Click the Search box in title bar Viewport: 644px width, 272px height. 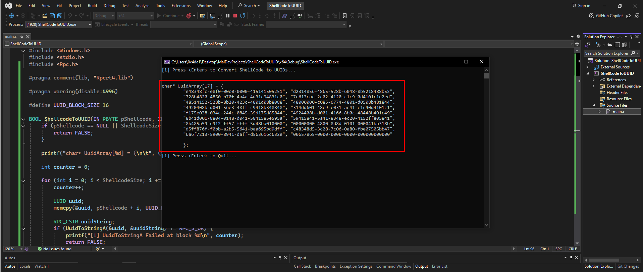click(x=249, y=6)
